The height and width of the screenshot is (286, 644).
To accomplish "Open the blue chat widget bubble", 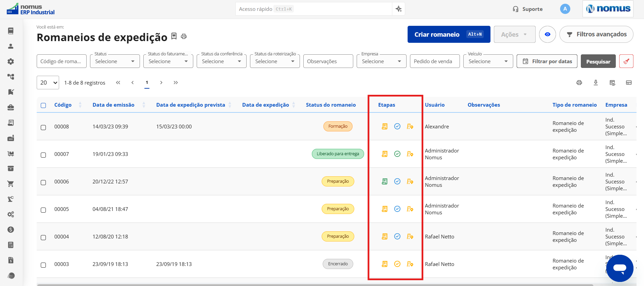I will click(x=620, y=268).
